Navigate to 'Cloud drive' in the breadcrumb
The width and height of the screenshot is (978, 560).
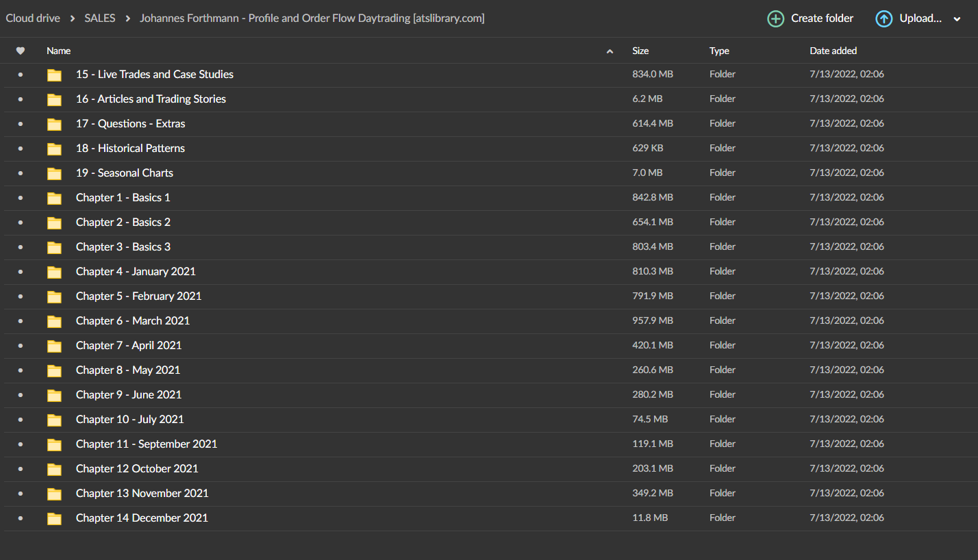coord(32,18)
